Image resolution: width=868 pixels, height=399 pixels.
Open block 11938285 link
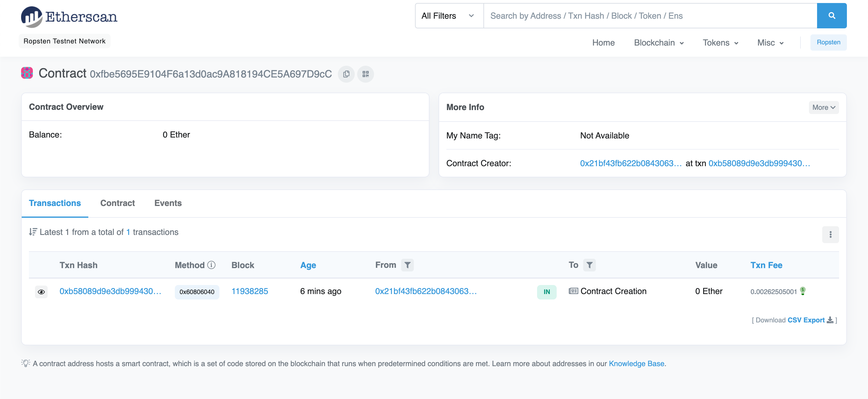click(250, 291)
